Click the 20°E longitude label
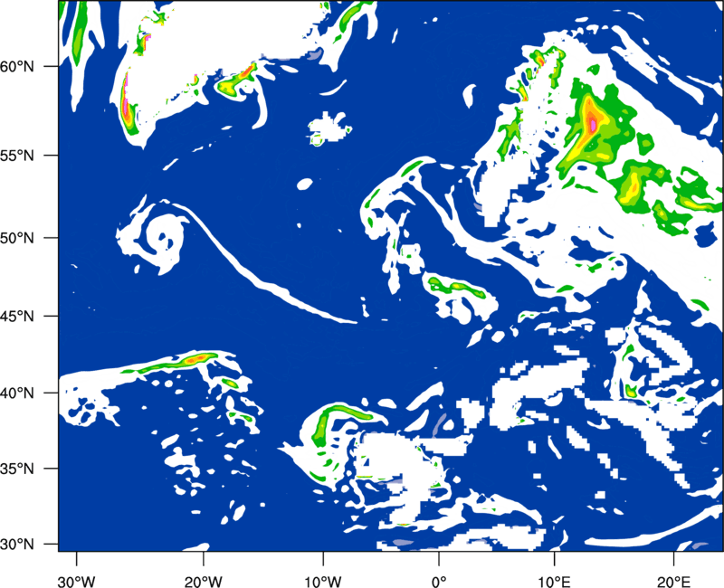 673,581
